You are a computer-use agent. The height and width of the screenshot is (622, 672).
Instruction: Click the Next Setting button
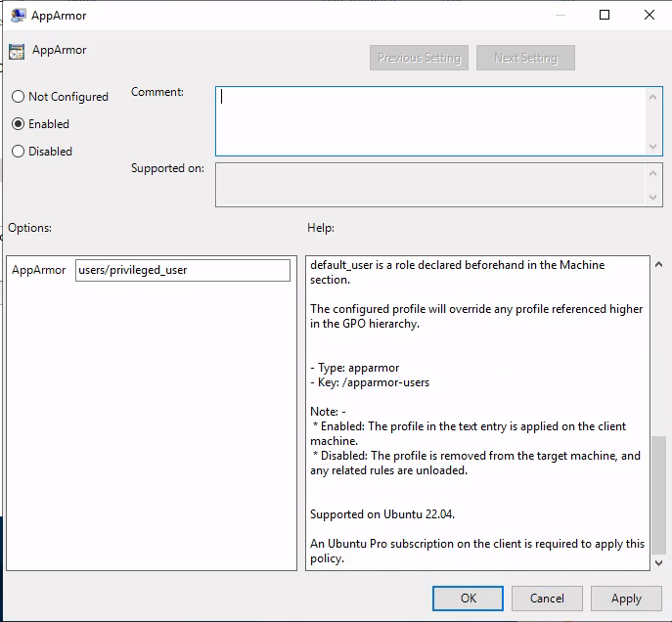525,58
